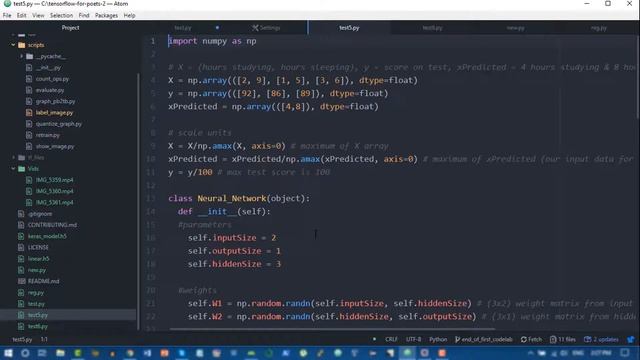The width and height of the screenshot is (640, 360).
Task: Open keras_model.h5 file
Action: tap(47, 236)
